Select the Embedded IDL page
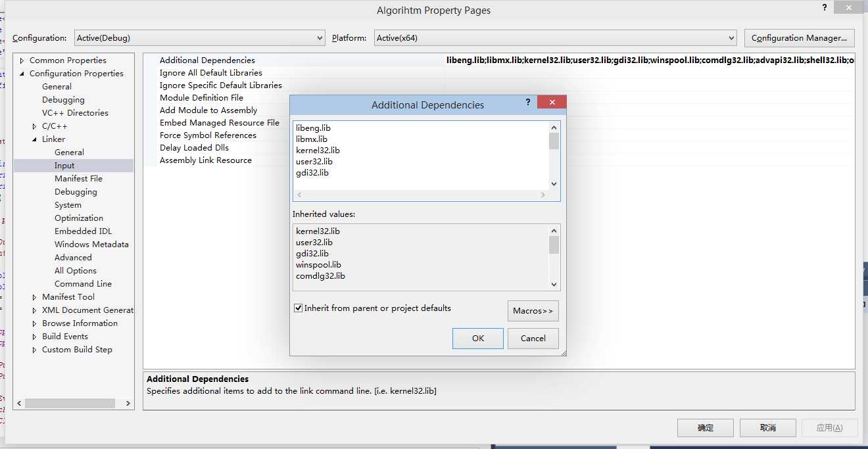The height and width of the screenshot is (449, 868). coord(83,231)
